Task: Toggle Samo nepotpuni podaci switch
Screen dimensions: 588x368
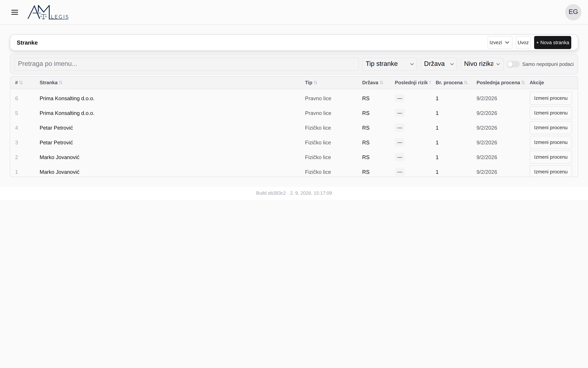Action: coord(513,64)
